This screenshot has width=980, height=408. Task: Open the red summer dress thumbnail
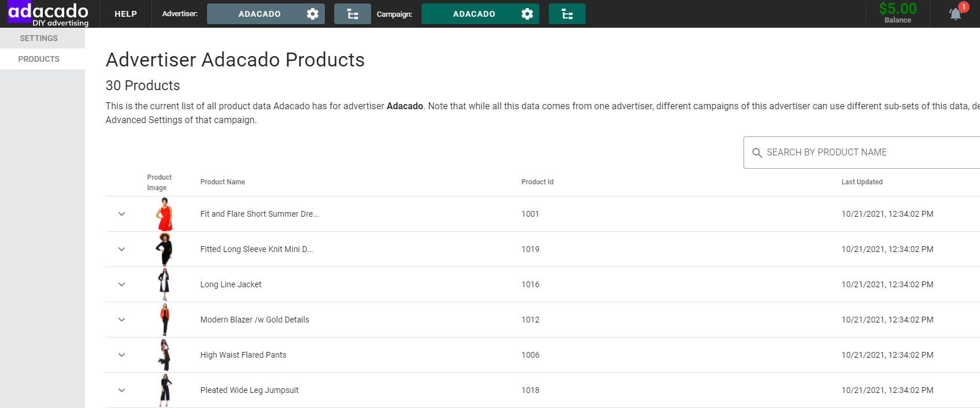[x=165, y=214]
